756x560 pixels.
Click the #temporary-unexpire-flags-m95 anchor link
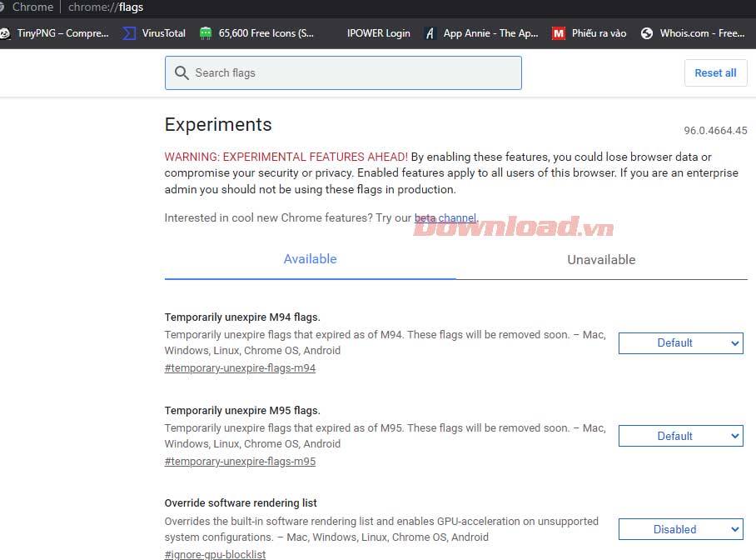click(240, 461)
